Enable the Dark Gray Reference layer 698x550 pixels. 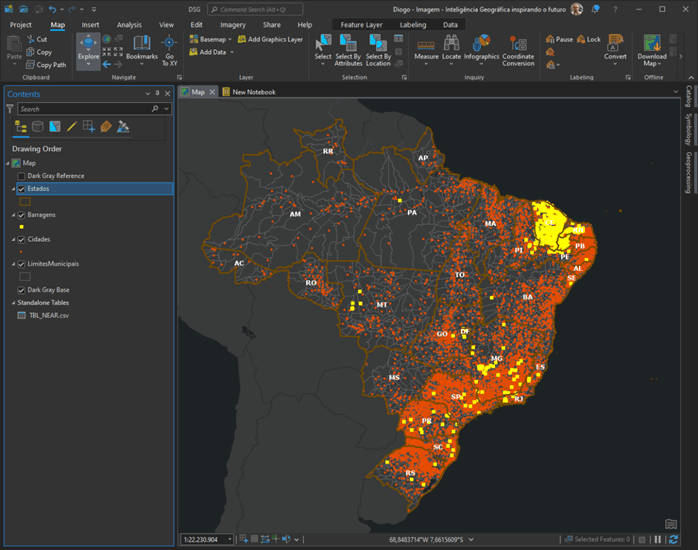(21, 176)
